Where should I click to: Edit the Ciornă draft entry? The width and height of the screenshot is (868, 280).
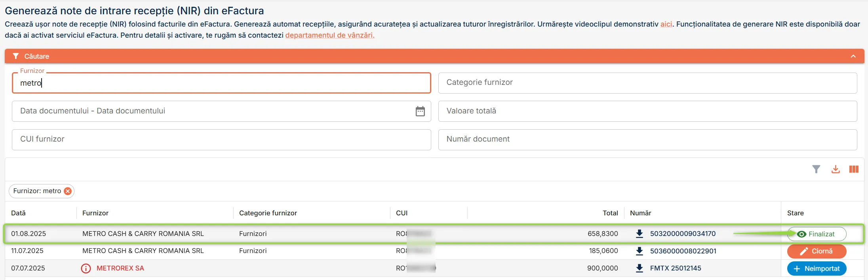pyautogui.click(x=817, y=251)
